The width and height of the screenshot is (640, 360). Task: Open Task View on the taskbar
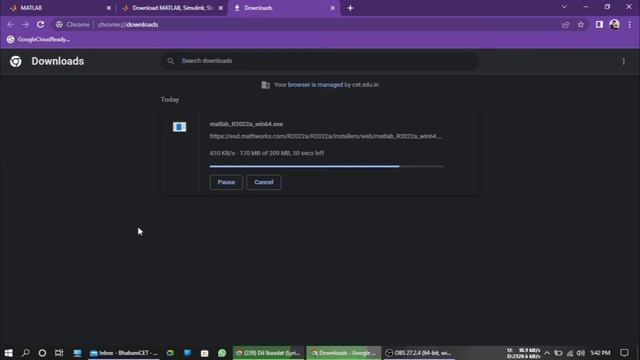[59, 352]
